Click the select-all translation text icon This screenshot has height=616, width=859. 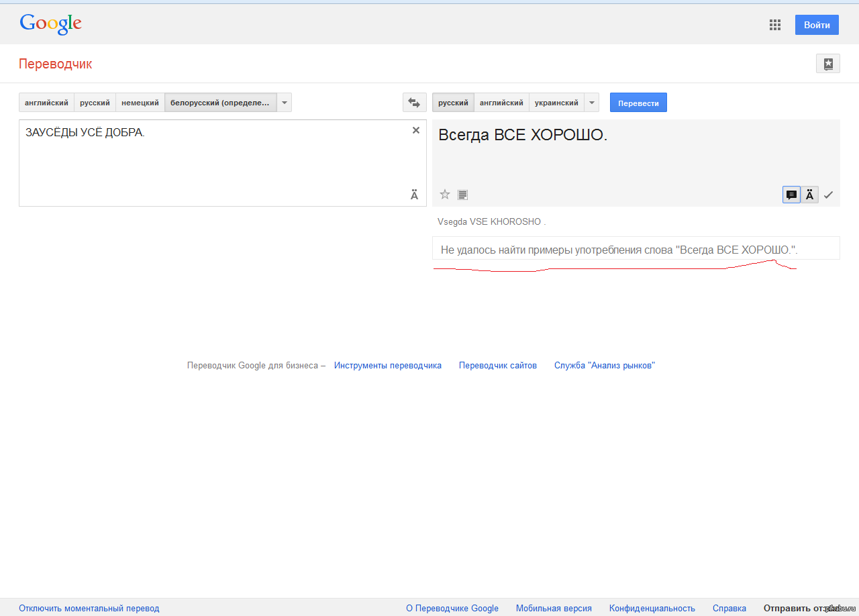click(462, 195)
